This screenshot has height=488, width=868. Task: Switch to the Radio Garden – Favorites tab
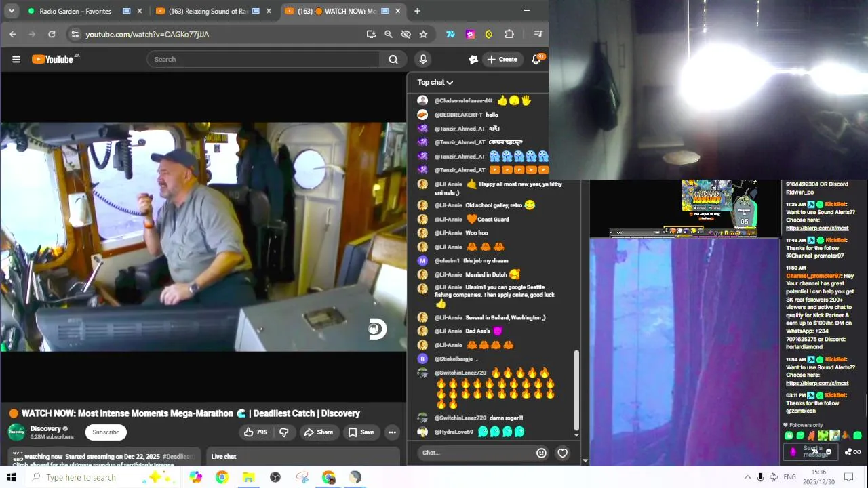coord(75,12)
